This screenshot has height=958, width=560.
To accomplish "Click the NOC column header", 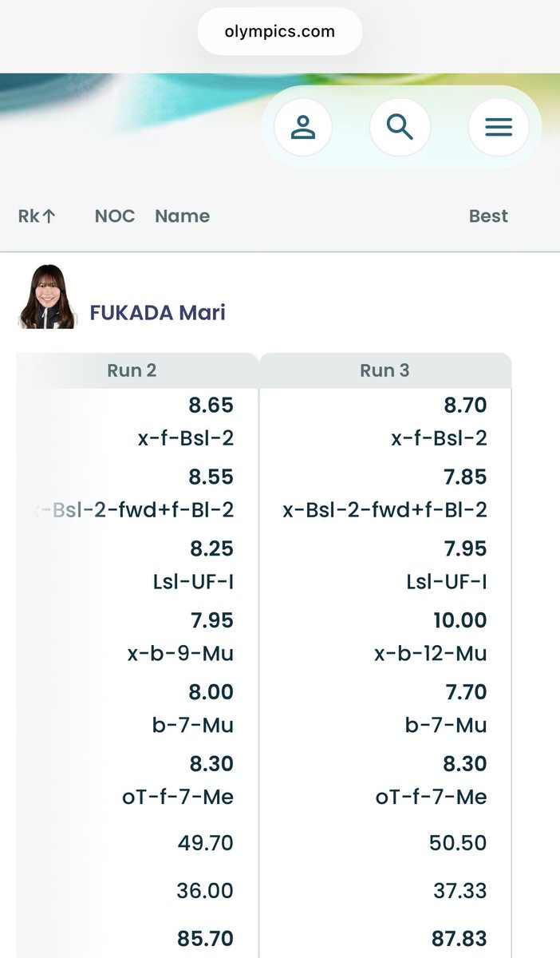I will pyautogui.click(x=115, y=216).
